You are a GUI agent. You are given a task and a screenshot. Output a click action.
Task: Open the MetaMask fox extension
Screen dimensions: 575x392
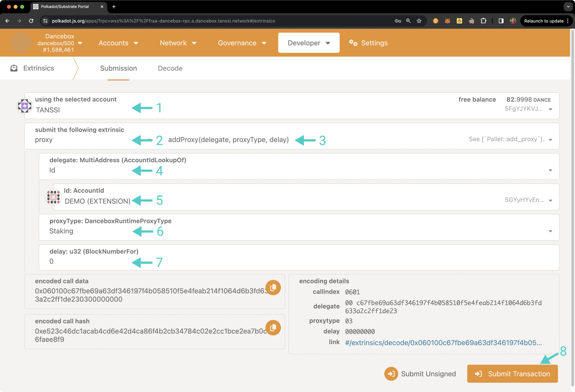coord(447,21)
